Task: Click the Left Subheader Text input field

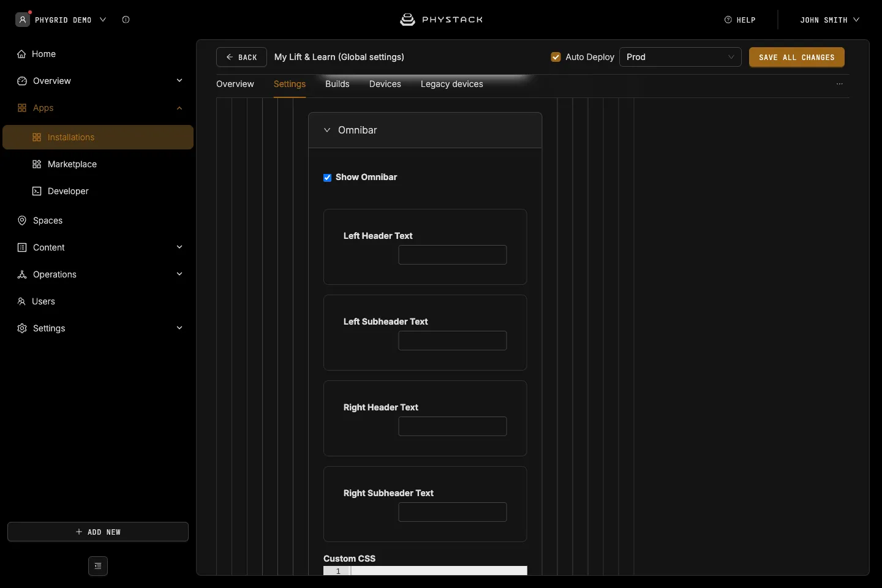Action: pyautogui.click(x=453, y=341)
